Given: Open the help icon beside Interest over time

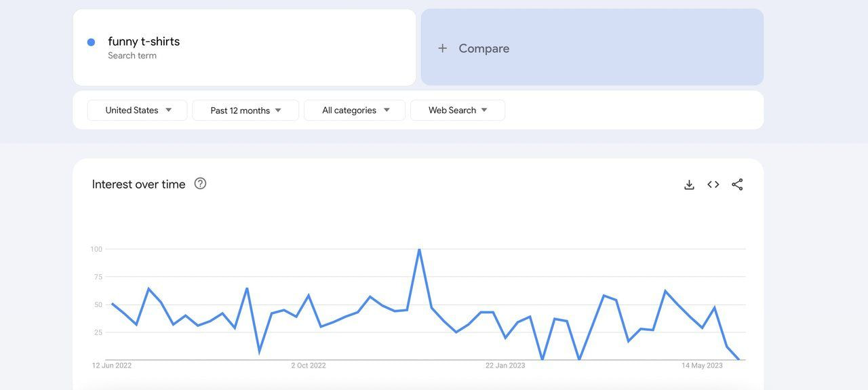Looking at the screenshot, I should click(200, 183).
